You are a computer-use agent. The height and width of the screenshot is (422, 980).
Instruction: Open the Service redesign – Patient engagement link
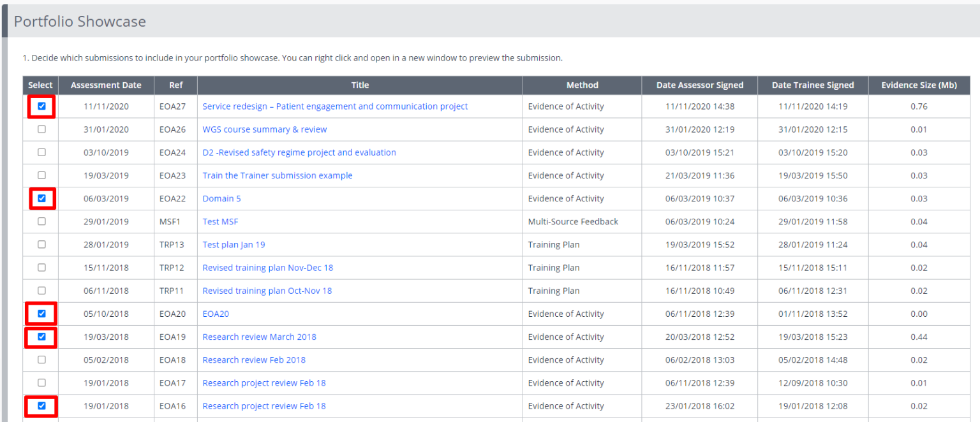335,106
